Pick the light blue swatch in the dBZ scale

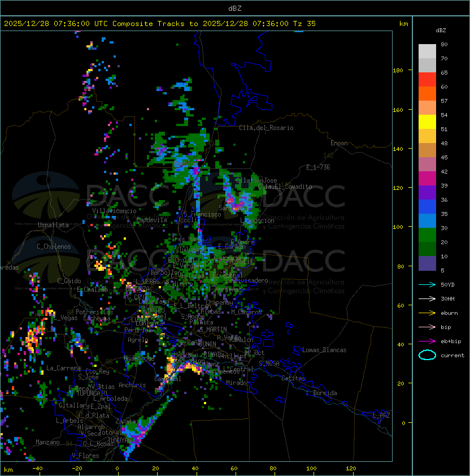[427, 221]
